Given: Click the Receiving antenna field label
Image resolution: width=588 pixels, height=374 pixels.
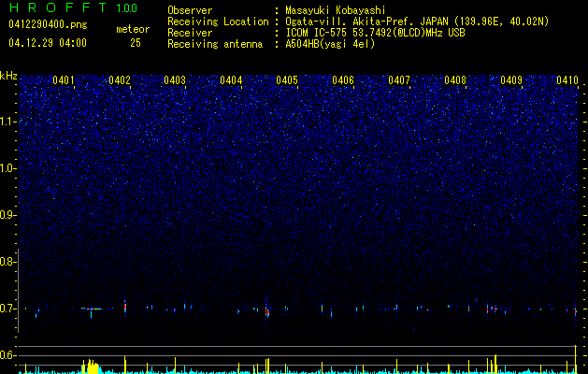Looking at the screenshot, I should [x=215, y=44].
